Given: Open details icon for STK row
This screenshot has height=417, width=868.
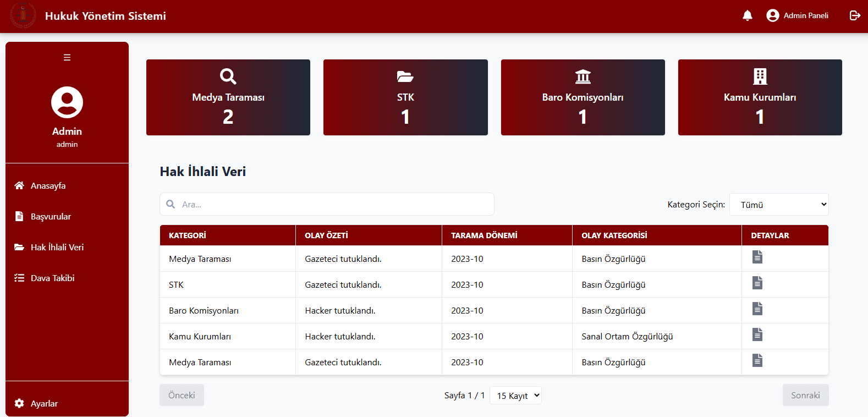Looking at the screenshot, I should pyautogui.click(x=757, y=283).
